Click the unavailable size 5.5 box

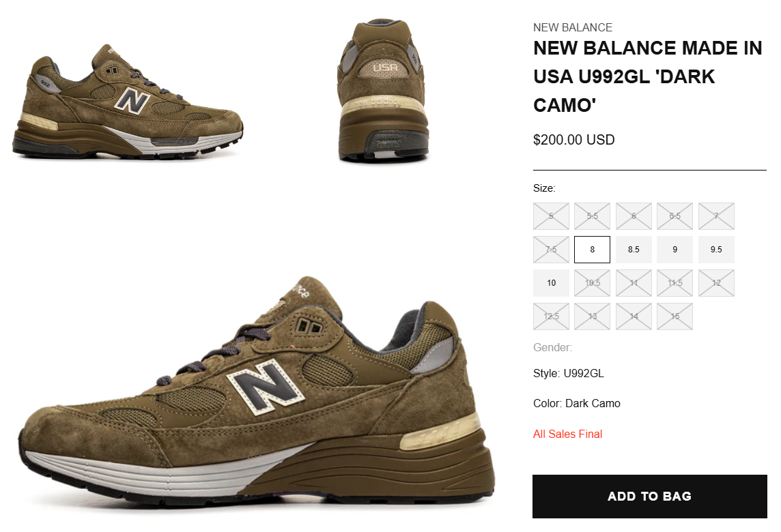592,216
